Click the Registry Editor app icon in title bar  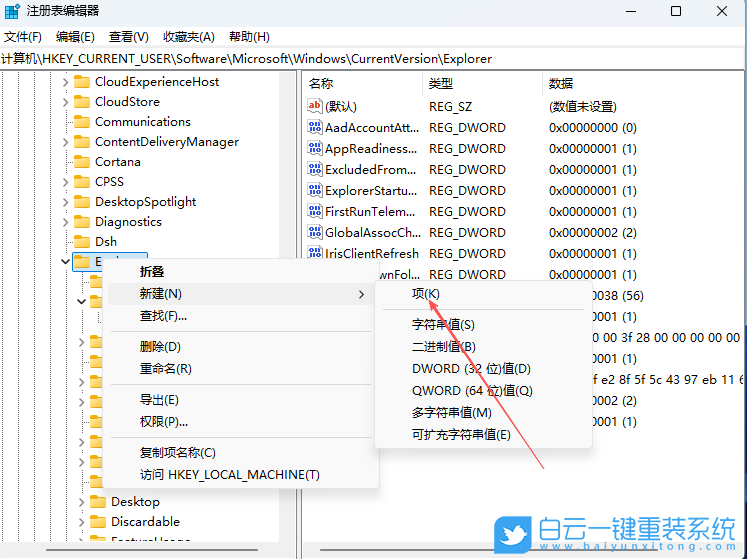12,11
